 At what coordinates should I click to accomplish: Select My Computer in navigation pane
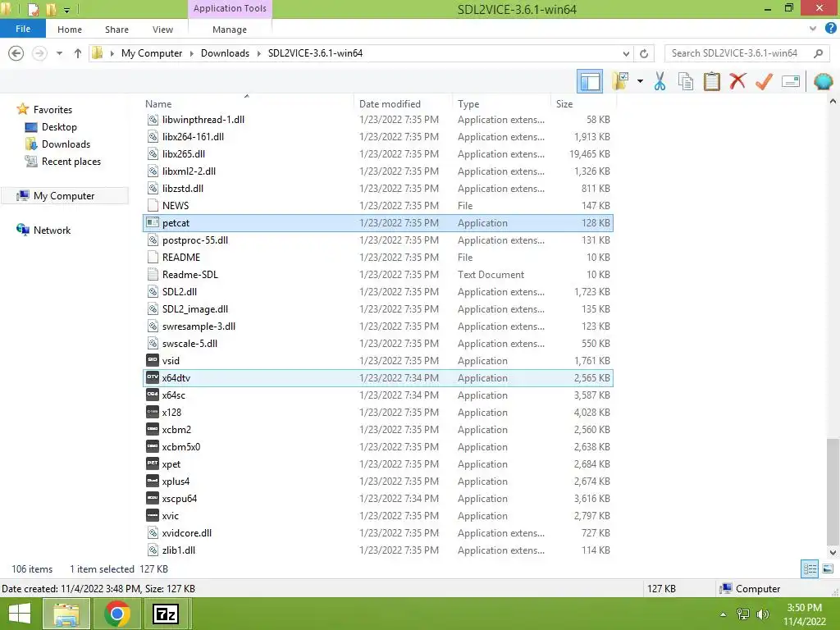point(64,195)
